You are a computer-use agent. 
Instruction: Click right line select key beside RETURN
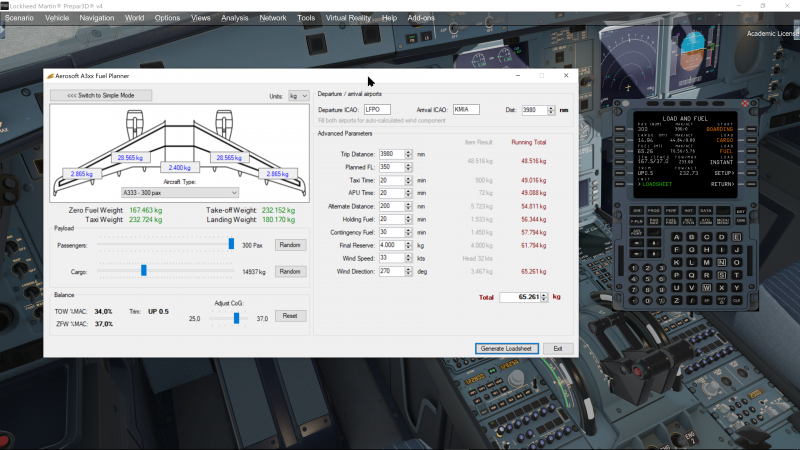click(x=752, y=184)
